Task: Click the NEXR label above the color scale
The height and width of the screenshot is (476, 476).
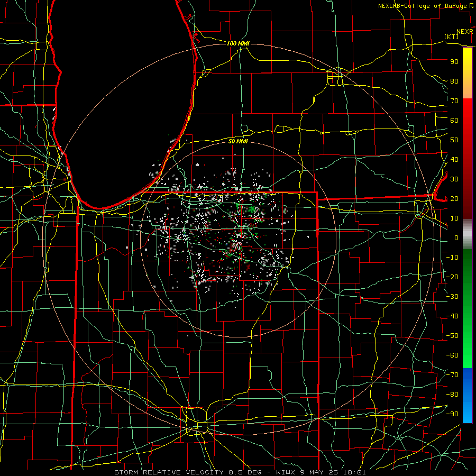Action: (x=465, y=32)
